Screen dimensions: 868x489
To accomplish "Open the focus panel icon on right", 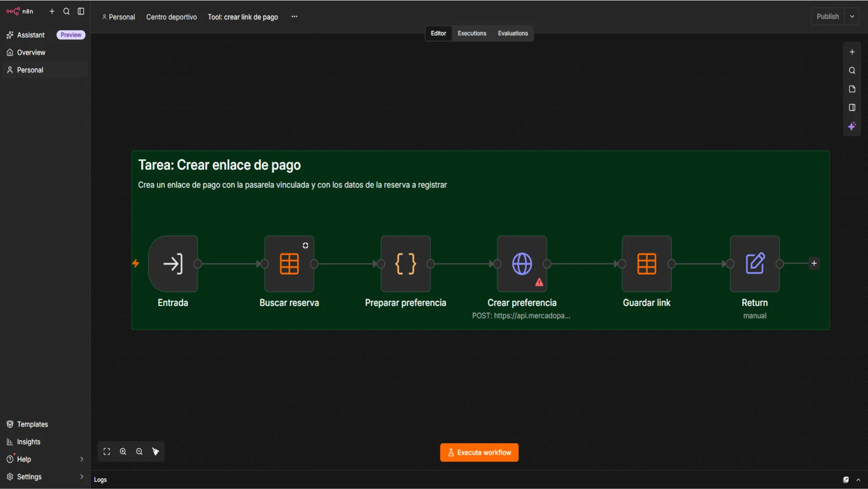I will coord(852,108).
